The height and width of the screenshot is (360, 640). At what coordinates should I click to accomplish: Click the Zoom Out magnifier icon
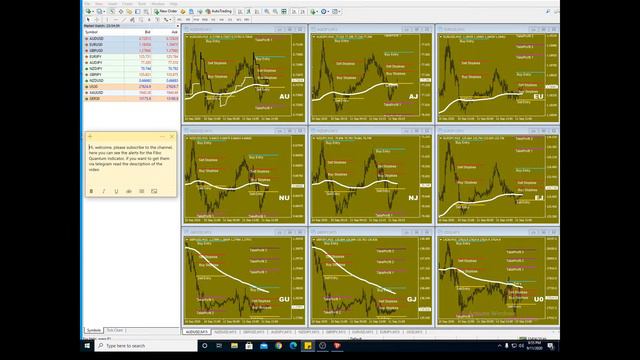(276, 11)
